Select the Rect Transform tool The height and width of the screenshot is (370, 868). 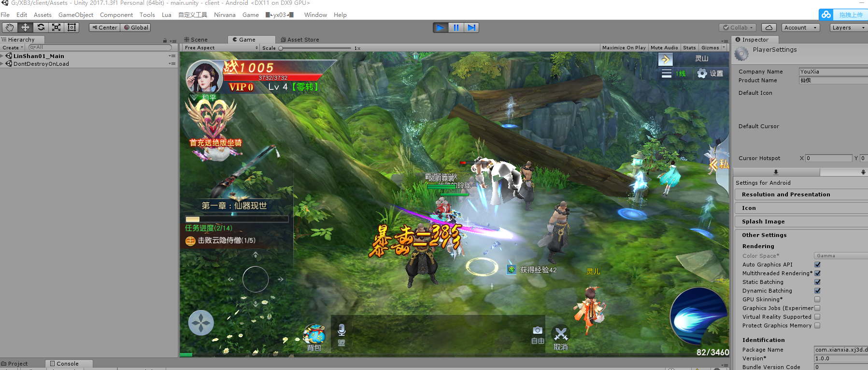point(72,28)
